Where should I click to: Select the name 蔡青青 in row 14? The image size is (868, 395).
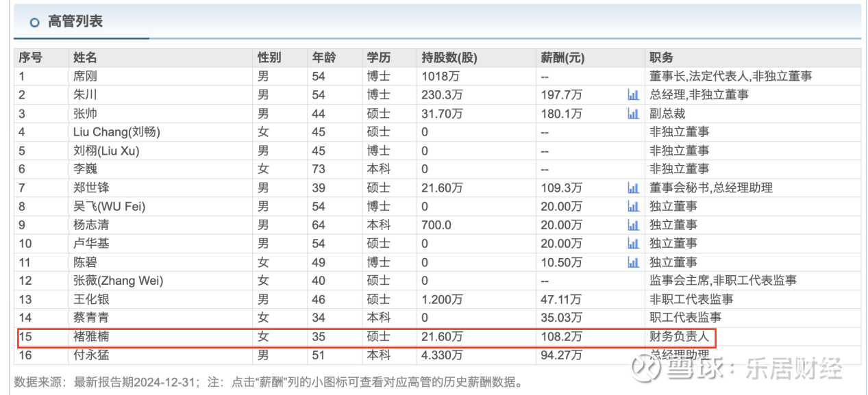click(x=91, y=318)
